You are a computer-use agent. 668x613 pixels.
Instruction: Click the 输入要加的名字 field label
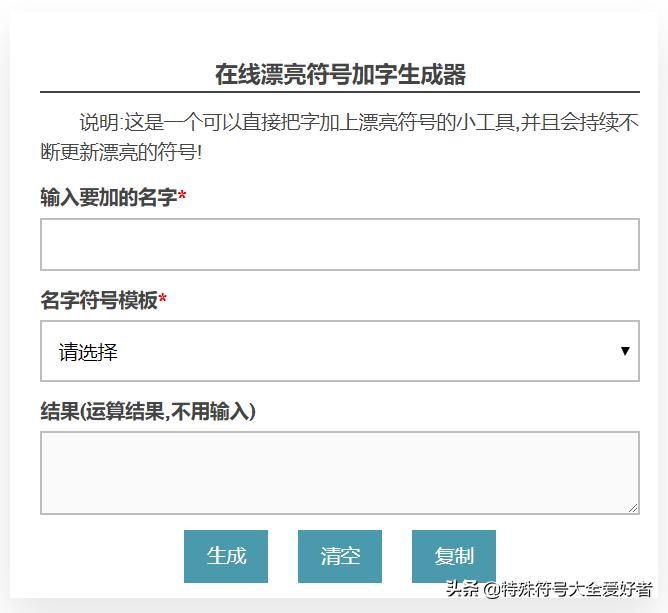pyautogui.click(x=109, y=197)
